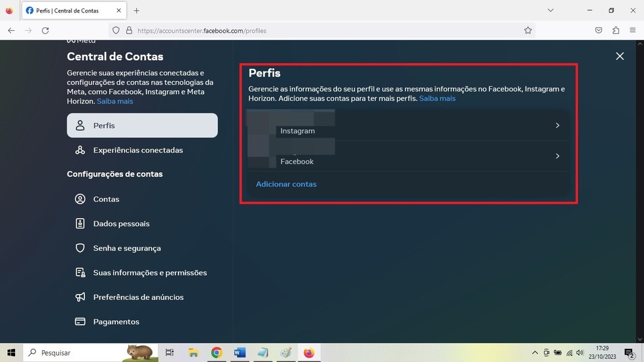The image size is (644, 362).
Task: Click the taskbar clock and date
Action: click(602, 353)
